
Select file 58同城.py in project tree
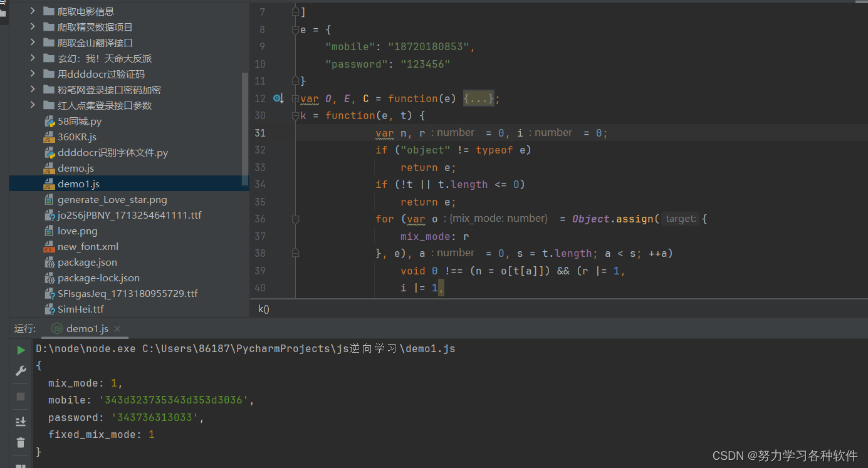coord(80,121)
